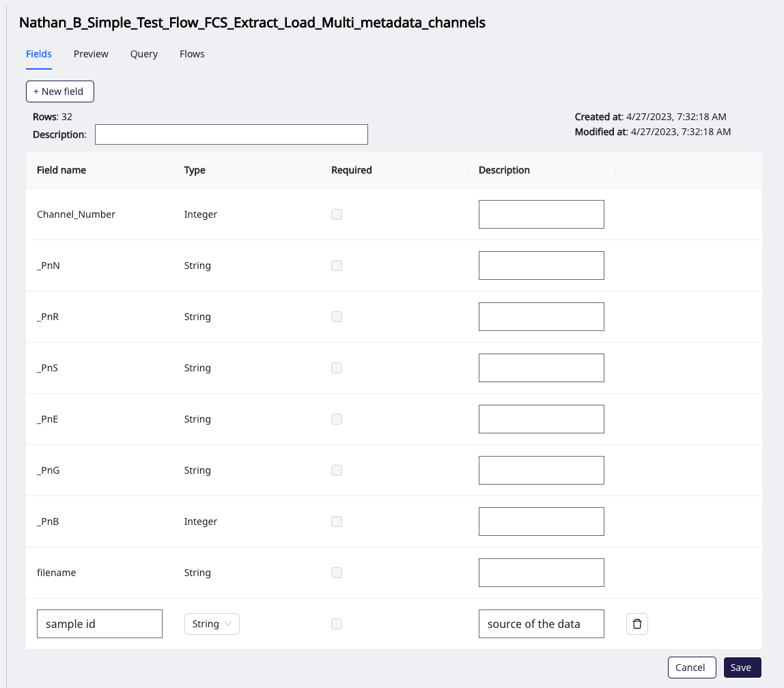
Task: Focus the table Description input near Rows
Action: [x=232, y=134]
